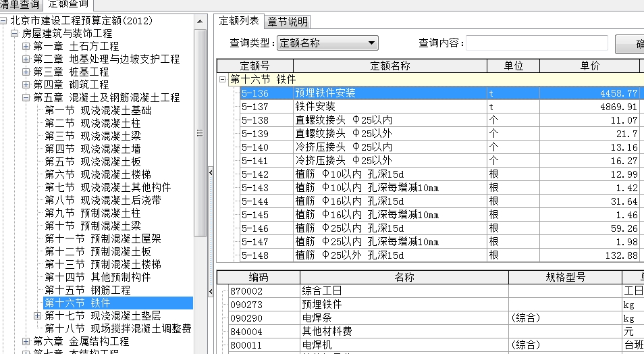Collapse 北京市建设工程预算定额(2012) root node
The width and height of the screenshot is (644, 354).
pos(3,20)
